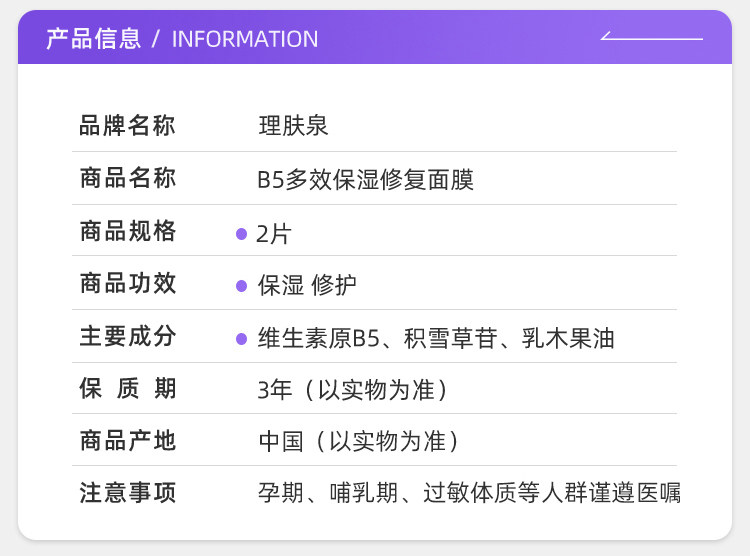Select the 产品信息 header title
Screen dimensions: 750x556
click(x=94, y=39)
